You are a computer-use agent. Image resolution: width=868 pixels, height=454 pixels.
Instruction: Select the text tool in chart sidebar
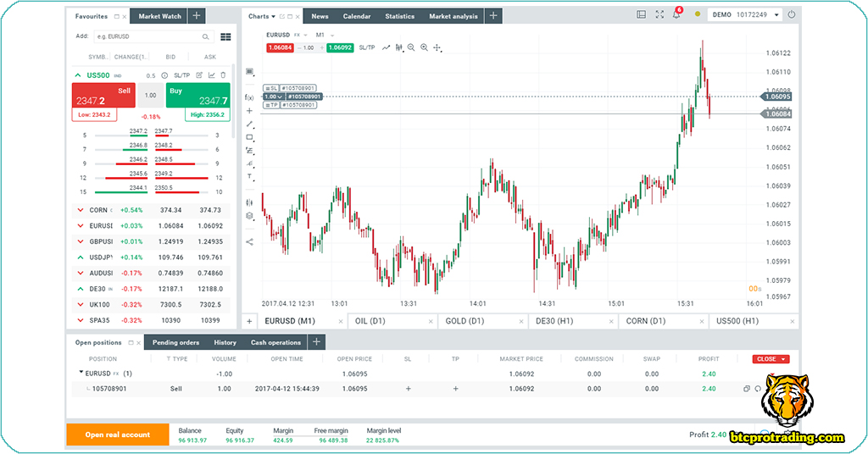[249, 176]
